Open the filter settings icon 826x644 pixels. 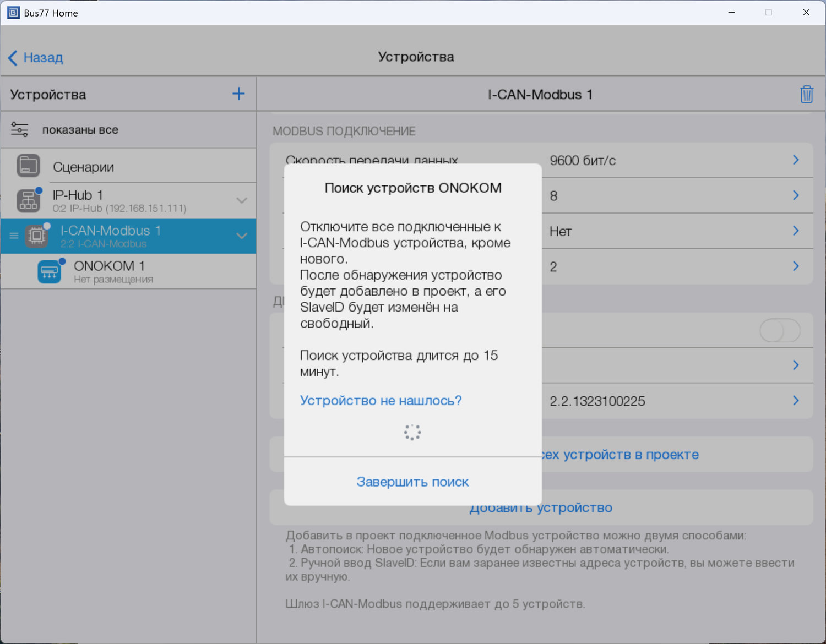coord(20,130)
